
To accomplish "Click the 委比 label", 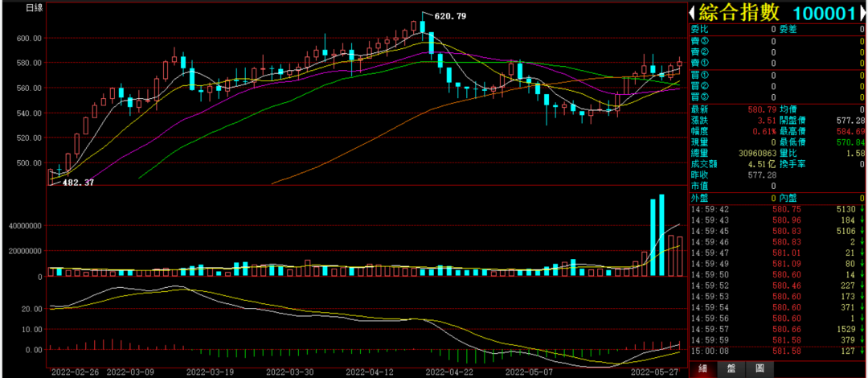I will [699, 30].
